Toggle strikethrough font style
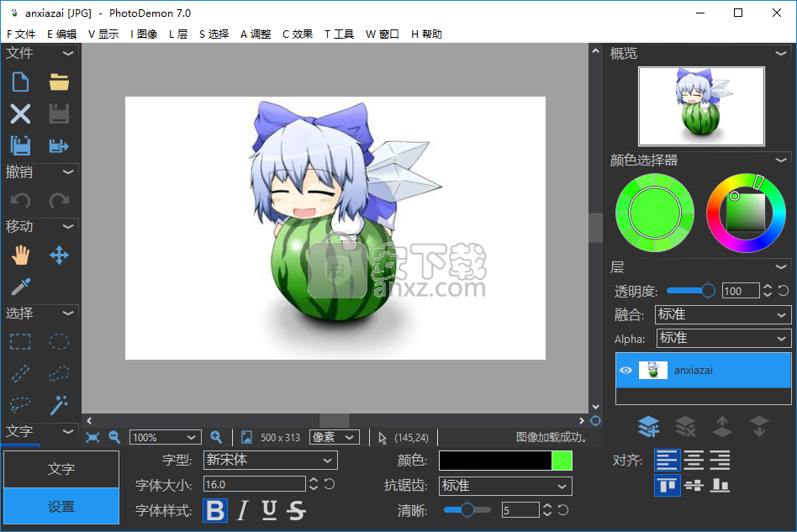 [x=296, y=511]
